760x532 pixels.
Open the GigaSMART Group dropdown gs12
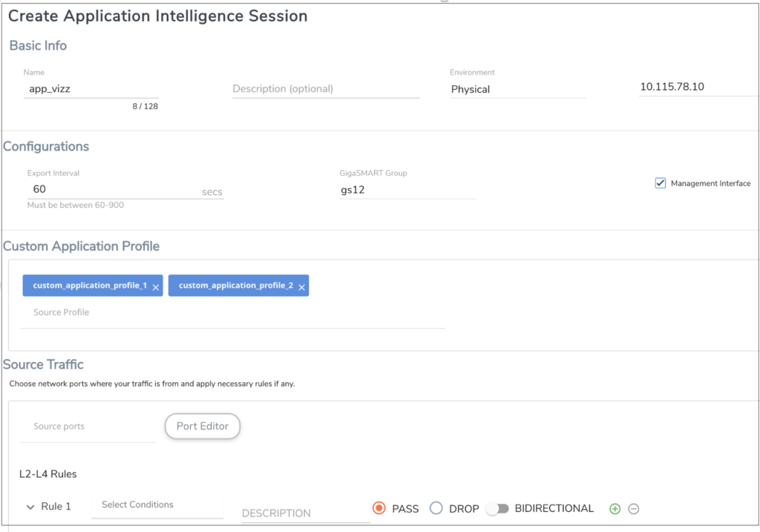point(407,190)
